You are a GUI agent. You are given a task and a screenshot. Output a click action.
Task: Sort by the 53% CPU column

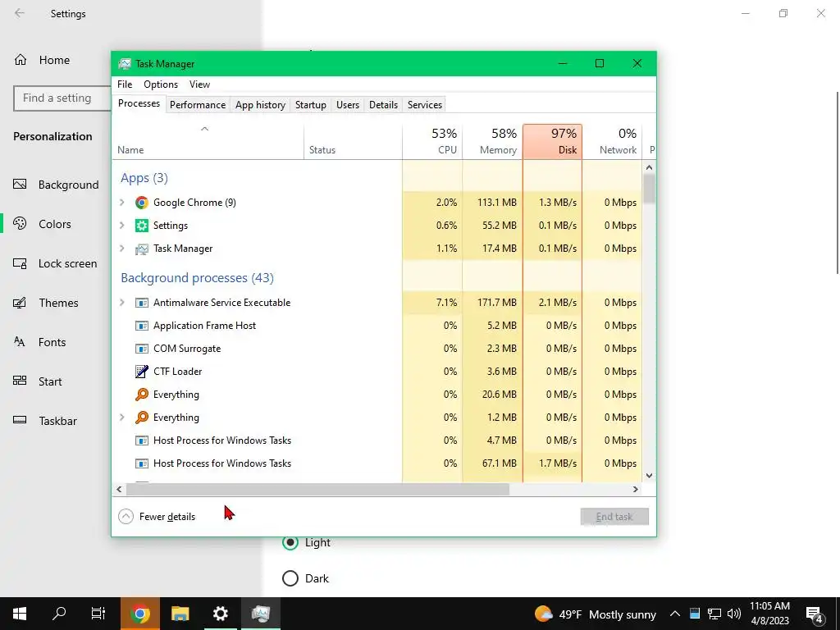[433, 142]
